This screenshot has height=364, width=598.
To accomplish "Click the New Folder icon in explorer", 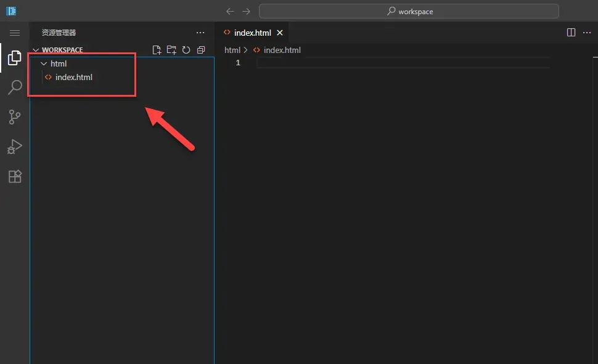I will click(171, 50).
